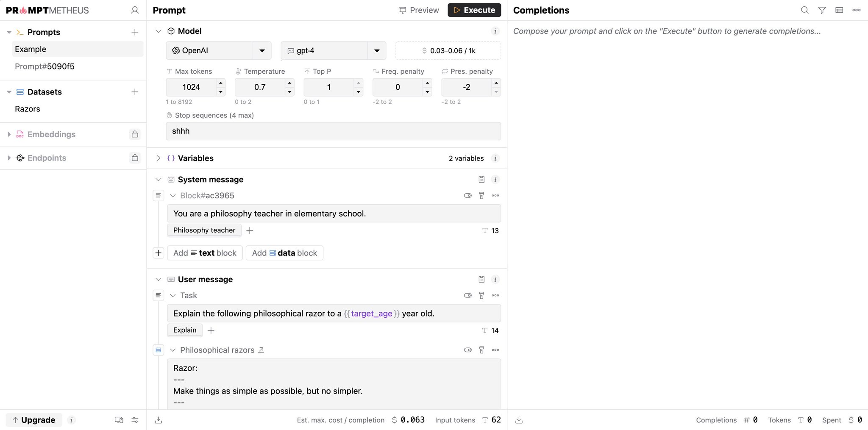Click the Preview button

[x=419, y=10]
